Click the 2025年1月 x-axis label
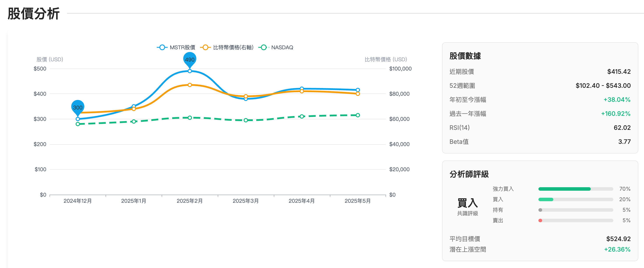 [134, 201]
